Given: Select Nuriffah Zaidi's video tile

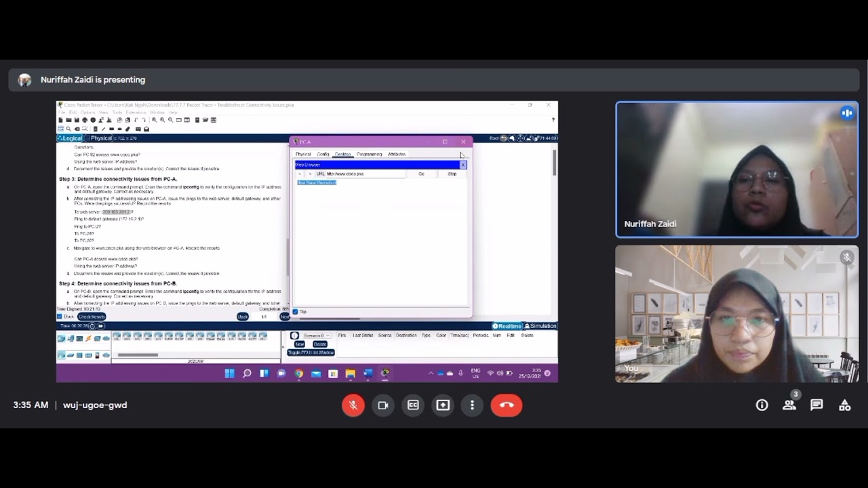Looking at the screenshot, I should [x=737, y=169].
